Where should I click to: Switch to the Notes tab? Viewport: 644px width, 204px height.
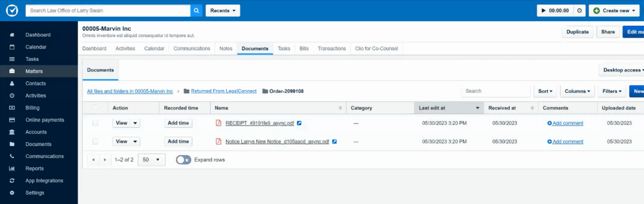pyautogui.click(x=226, y=49)
